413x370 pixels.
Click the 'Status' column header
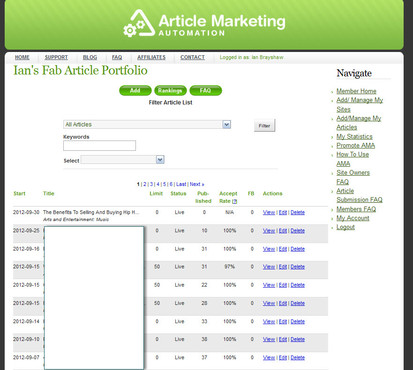[178, 194]
